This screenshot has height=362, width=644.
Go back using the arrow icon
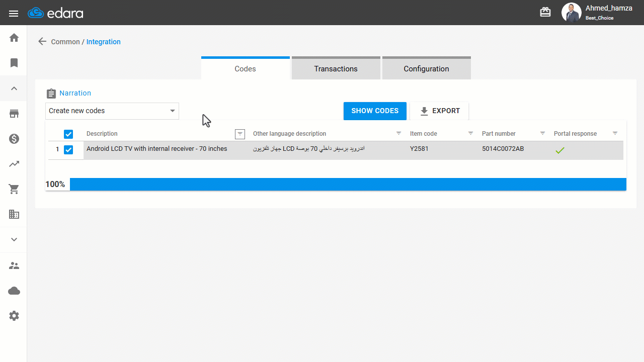coord(42,42)
